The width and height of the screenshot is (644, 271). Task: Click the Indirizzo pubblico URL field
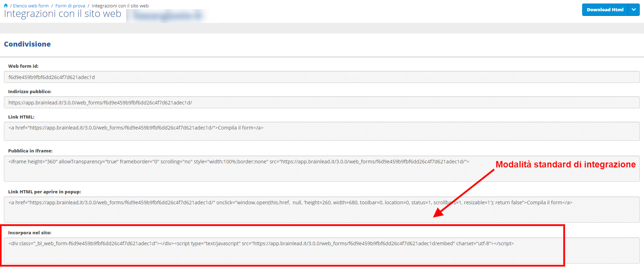(321, 102)
